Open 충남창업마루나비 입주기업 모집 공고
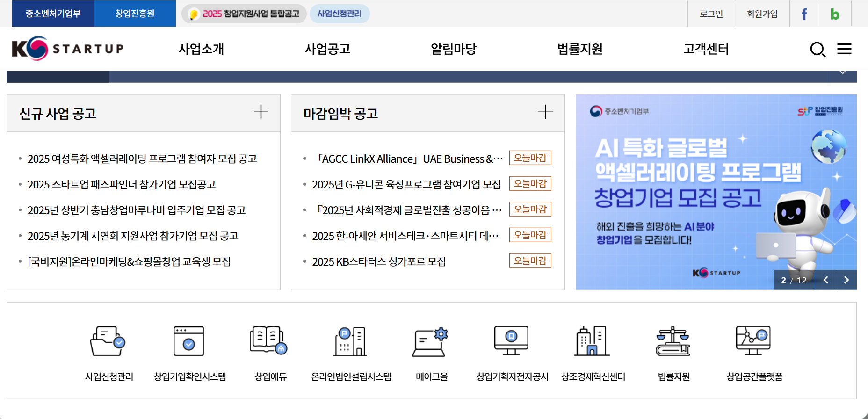 137,210
